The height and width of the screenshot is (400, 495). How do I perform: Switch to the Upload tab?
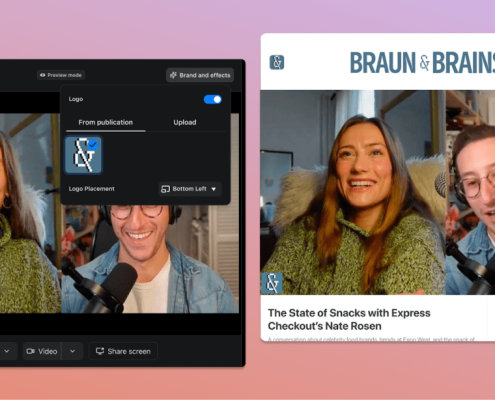(x=185, y=122)
